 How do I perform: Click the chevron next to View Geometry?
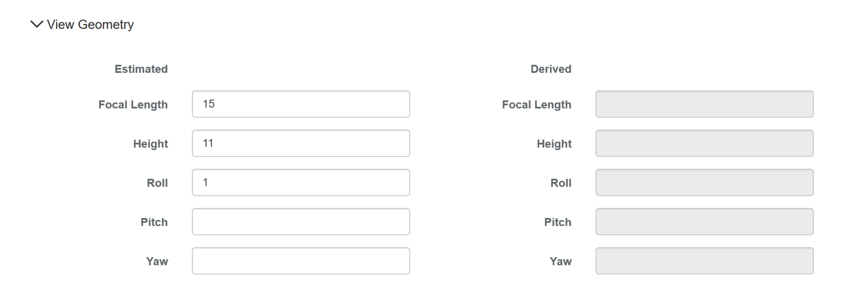(x=37, y=25)
